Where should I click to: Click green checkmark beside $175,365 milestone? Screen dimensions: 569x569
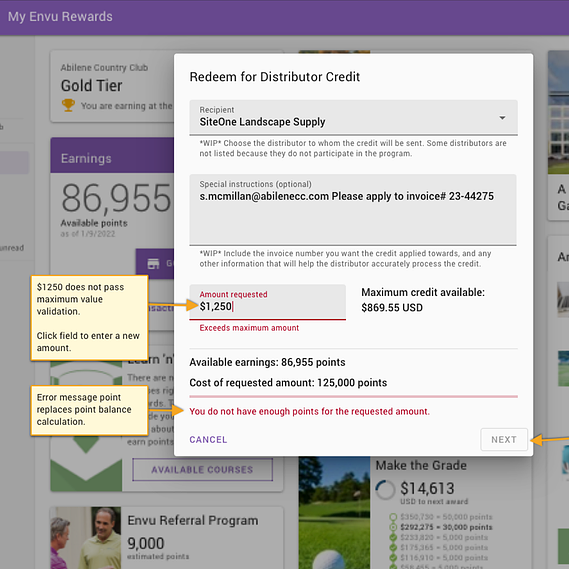pos(393,548)
